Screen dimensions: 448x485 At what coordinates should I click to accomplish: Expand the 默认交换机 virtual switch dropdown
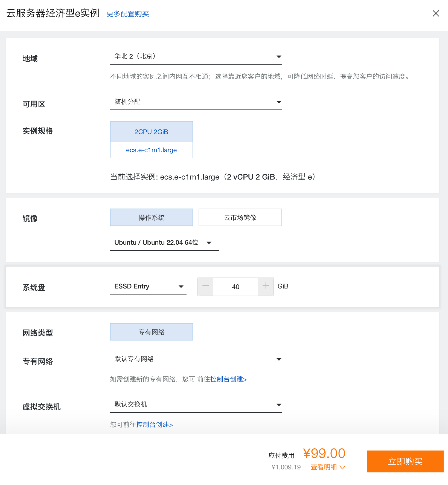pyautogui.click(x=196, y=405)
